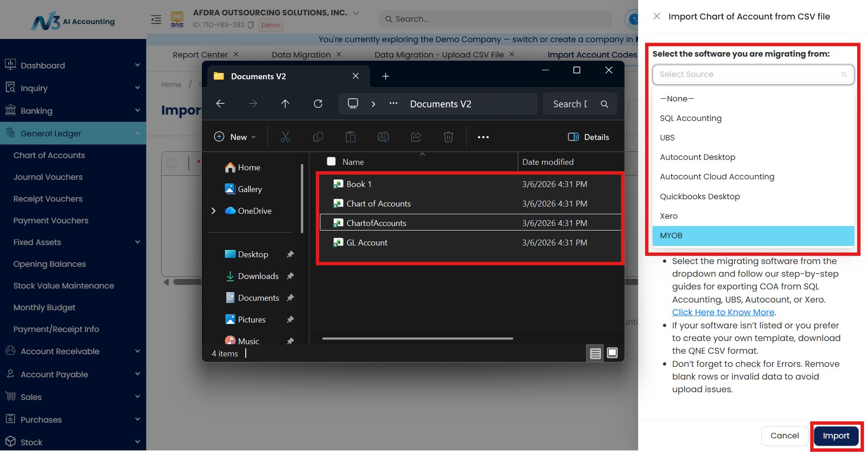Open See more options in explorer toolbar

coord(483,137)
